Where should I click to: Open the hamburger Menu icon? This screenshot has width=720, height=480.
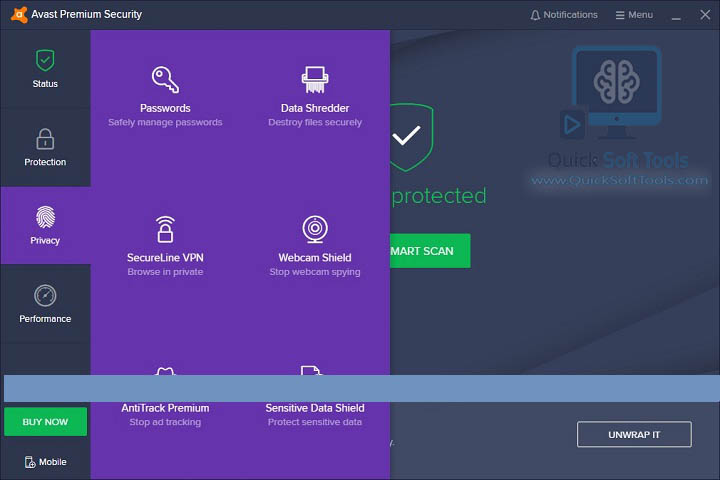coord(620,15)
